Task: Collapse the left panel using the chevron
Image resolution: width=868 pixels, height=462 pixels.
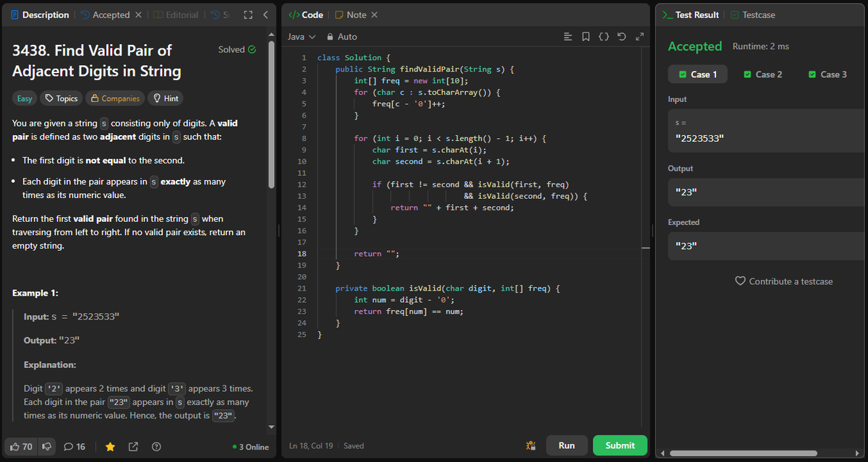Action: click(265, 14)
